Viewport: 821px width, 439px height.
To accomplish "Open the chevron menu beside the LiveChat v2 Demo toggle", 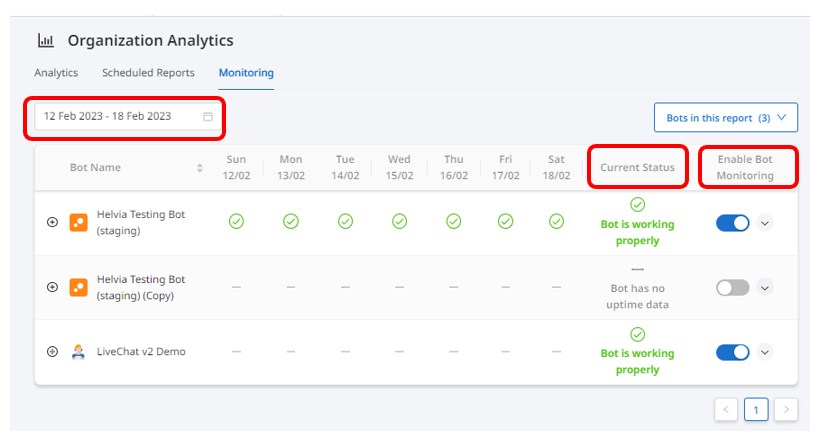I will click(x=765, y=352).
